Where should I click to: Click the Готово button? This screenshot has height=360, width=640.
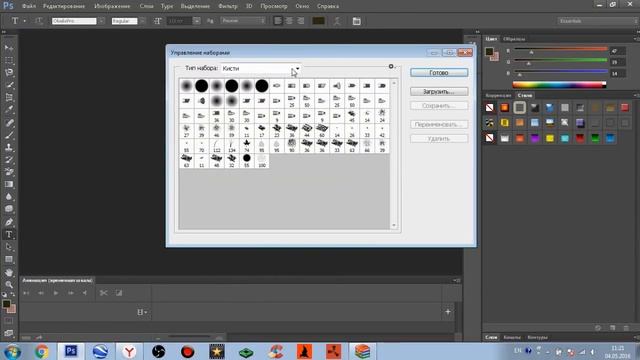[x=439, y=72]
